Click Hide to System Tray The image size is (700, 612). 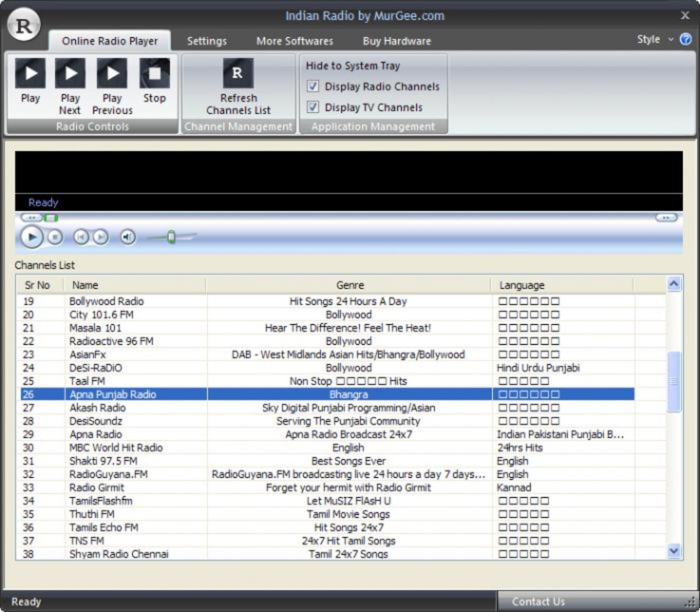coord(353,66)
